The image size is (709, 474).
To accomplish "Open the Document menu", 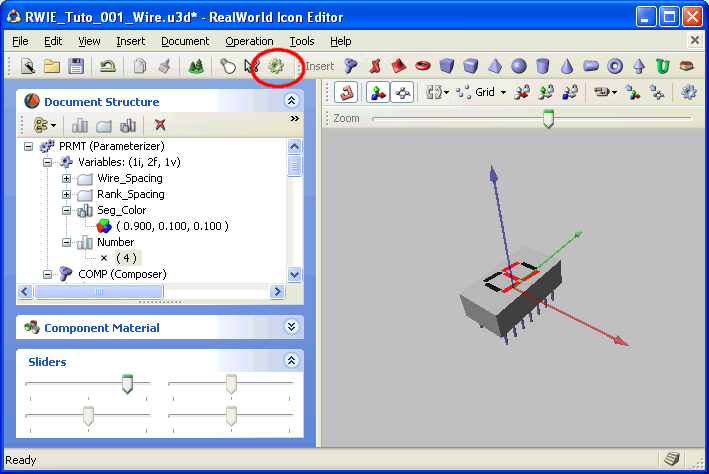I will tap(185, 41).
